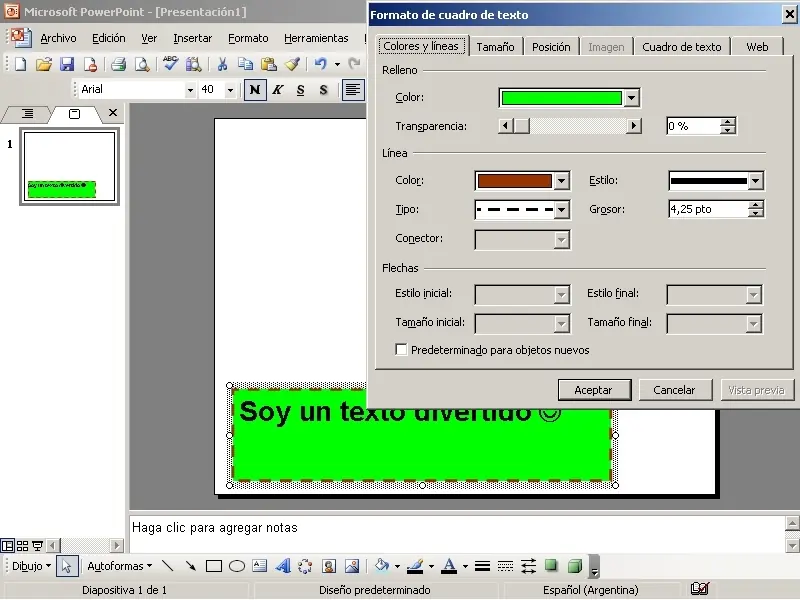Select the Rectangle shape tool
Image resolution: width=800 pixels, height=600 pixels.
point(213,566)
